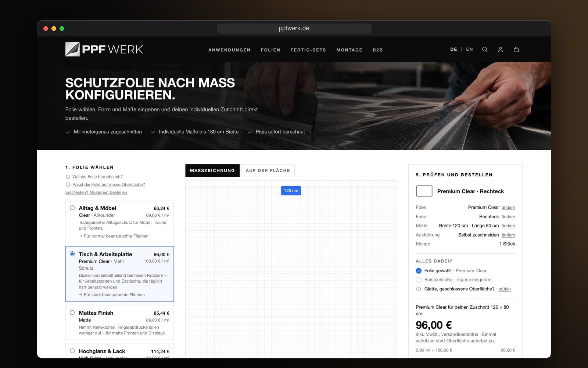Viewport: 588px width, 368px height.
Task: Click 'Beispielmaße – eigene eingeben' link
Action: coord(458,280)
